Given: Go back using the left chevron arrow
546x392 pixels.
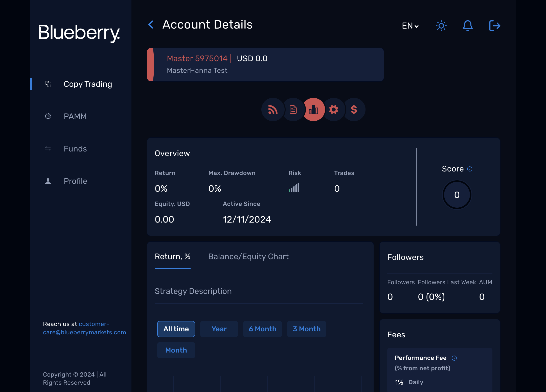Looking at the screenshot, I should [x=151, y=25].
